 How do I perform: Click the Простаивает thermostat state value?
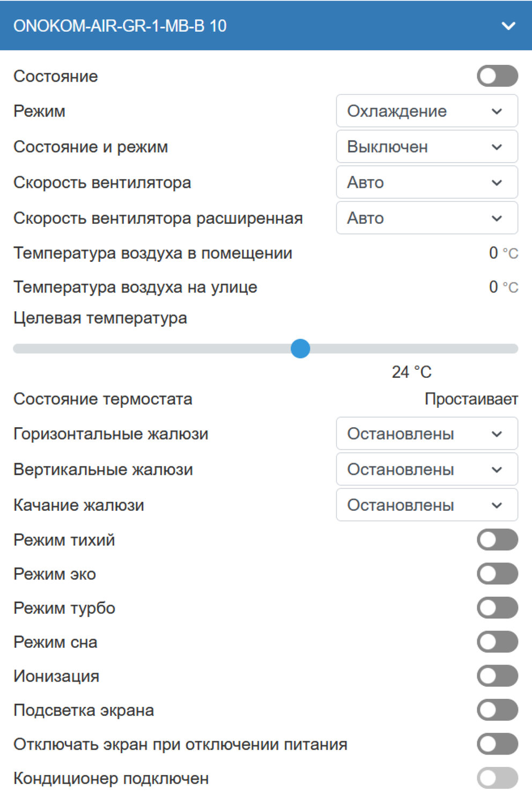471,399
